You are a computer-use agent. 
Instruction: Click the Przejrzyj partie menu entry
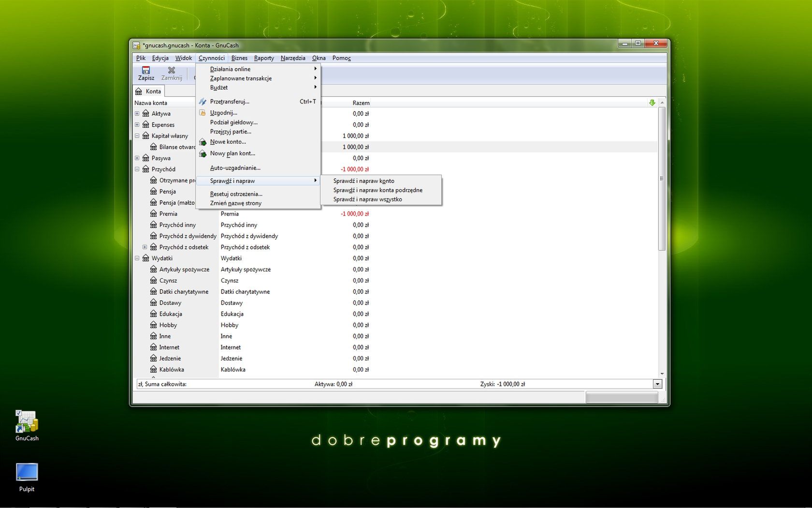tap(258, 132)
